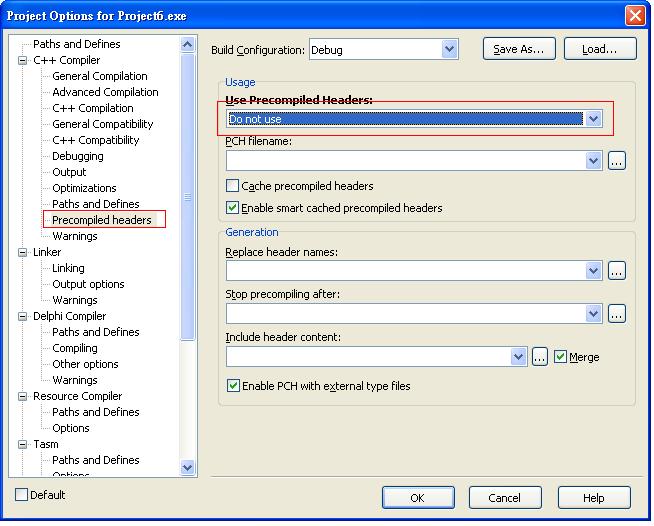Screen dimensions: 654x526
Task: Open the Use Precompiled Headers dropdown
Action: pos(593,119)
